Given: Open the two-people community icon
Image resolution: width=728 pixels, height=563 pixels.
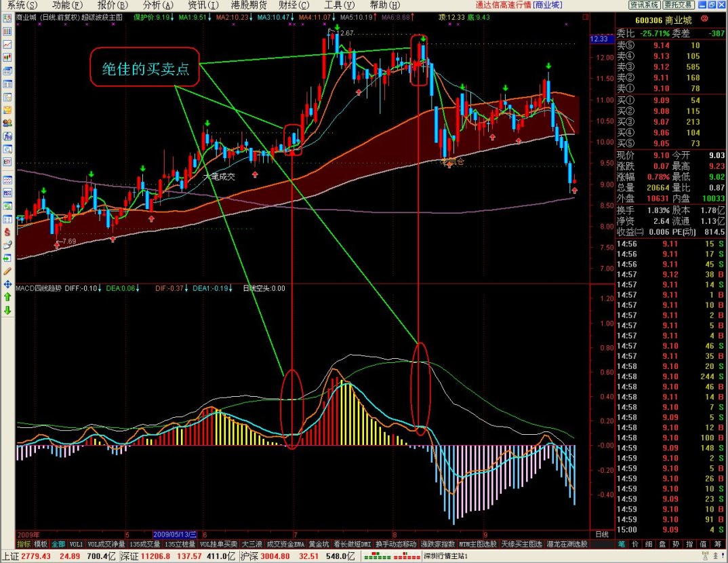Looking at the screenshot, I should pos(7,123).
